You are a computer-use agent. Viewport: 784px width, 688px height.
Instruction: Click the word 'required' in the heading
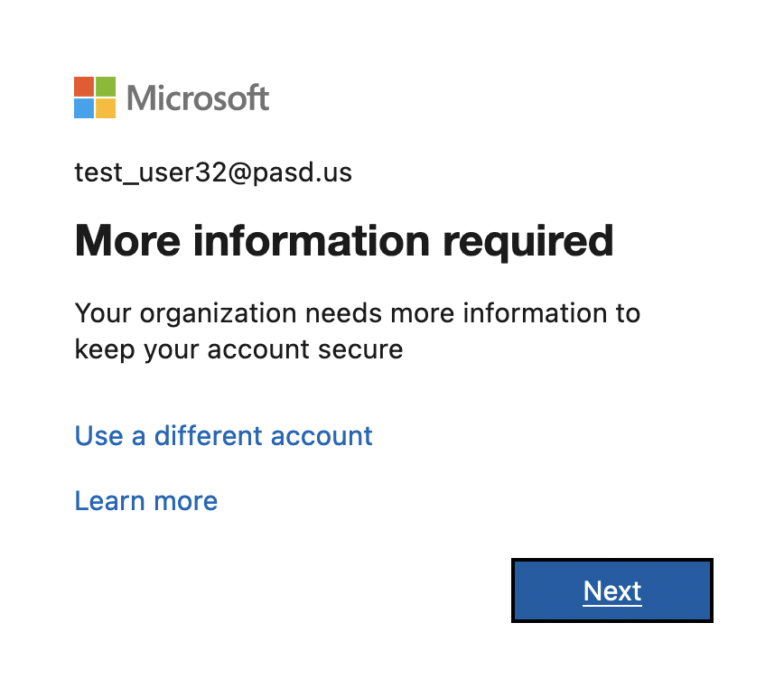[528, 243]
